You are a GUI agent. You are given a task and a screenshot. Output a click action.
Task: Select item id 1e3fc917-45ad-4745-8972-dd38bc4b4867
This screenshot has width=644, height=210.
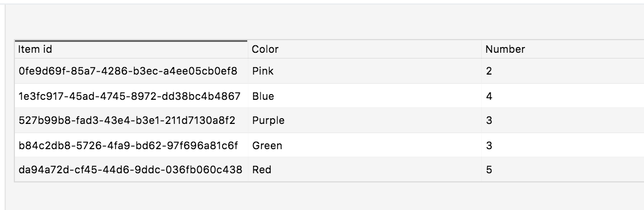[129, 96]
